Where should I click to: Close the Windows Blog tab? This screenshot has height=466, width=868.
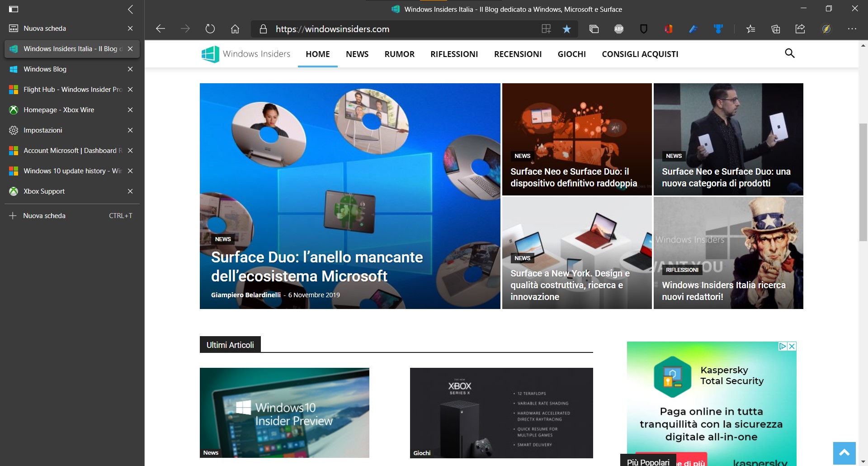click(x=130, y=69)
